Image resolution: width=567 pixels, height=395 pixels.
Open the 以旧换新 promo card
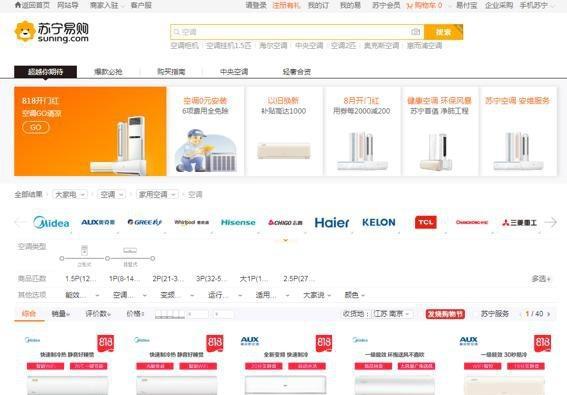[x=284, y=131]
